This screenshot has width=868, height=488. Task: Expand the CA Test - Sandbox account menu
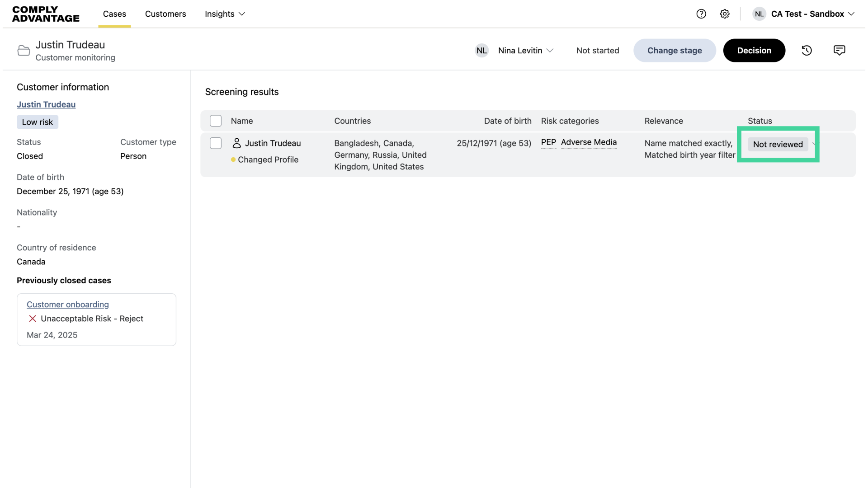[x=812, y=14]
